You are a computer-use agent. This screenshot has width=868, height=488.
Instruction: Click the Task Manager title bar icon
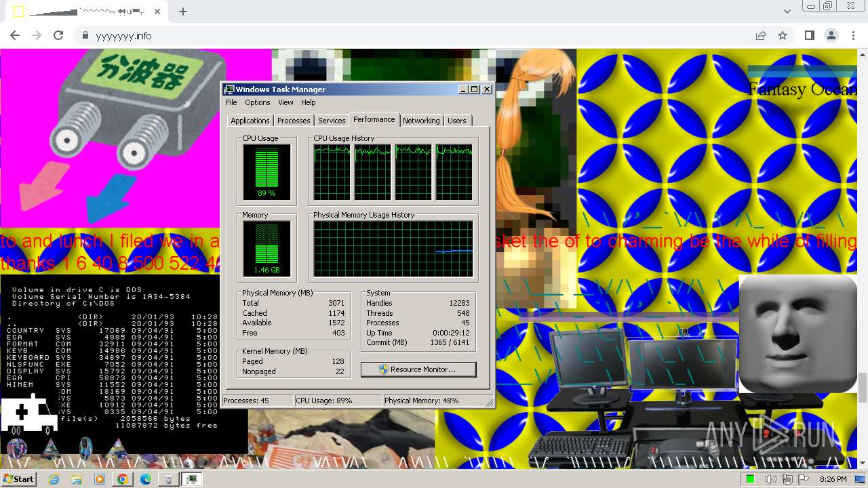click(229, 89)
